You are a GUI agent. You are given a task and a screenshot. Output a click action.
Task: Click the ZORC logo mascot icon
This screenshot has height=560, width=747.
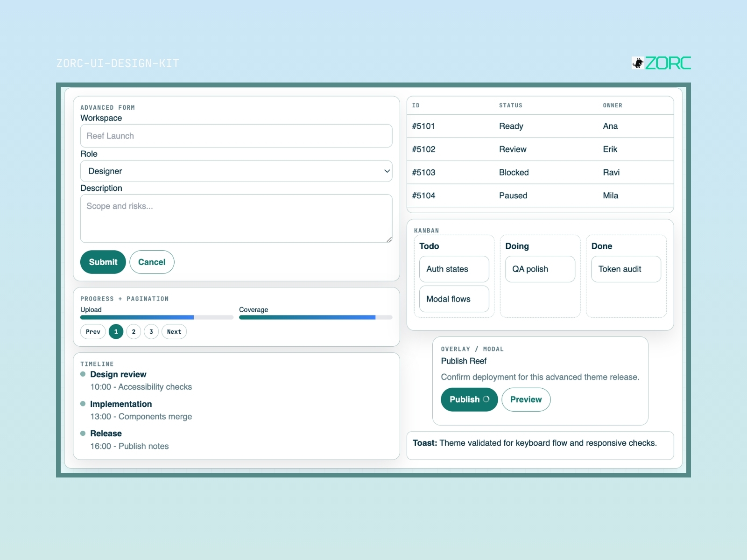[638, 63]
